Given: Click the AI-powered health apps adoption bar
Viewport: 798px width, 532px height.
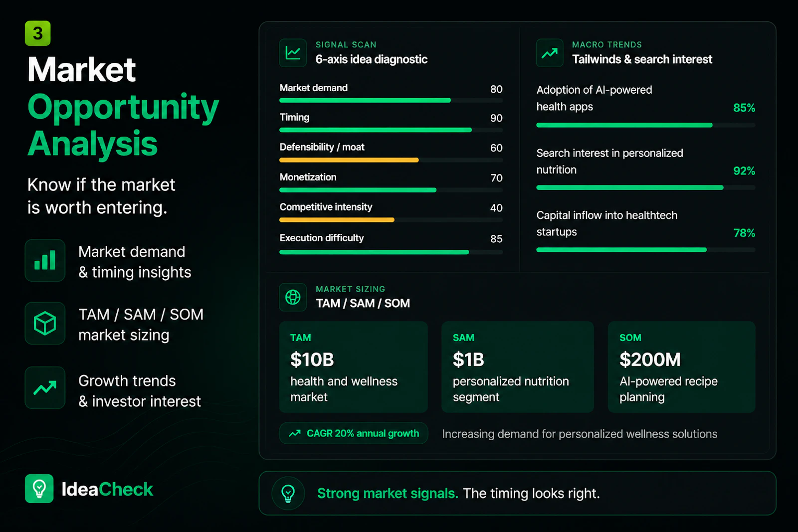Looking at the screenshot, I should click(x=646, y=125).
